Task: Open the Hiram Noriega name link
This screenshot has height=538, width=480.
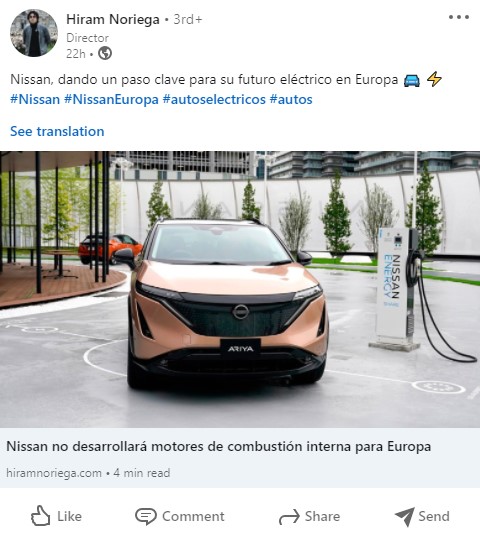Action: (113, 19)
